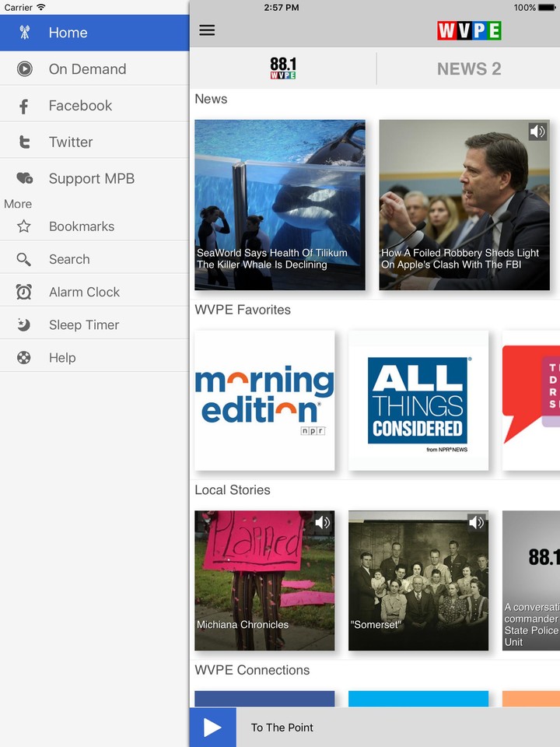
Task: Tap the Wi-Fi indicator in status bar
Action: [41, 7]
